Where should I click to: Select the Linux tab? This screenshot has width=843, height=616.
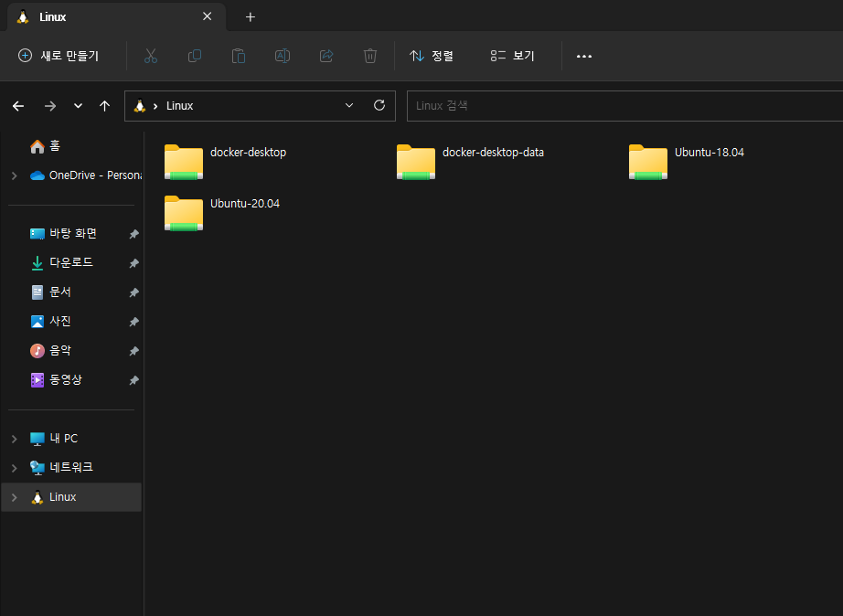click(x=117, y=17)
